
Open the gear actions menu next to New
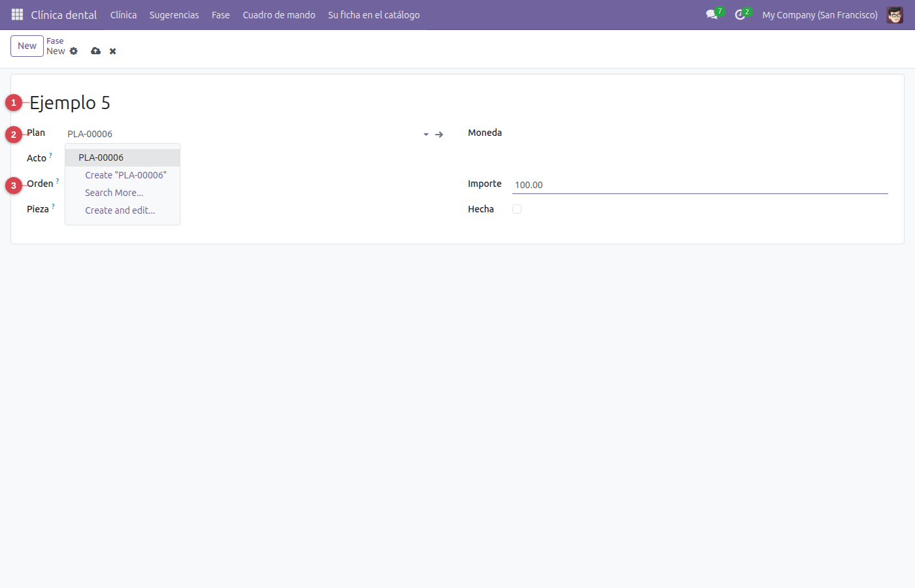(x=74, y=51)
